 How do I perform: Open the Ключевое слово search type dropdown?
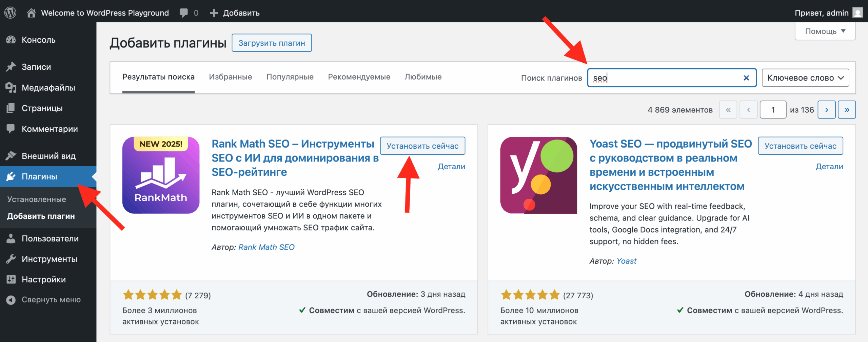(805, 78)
